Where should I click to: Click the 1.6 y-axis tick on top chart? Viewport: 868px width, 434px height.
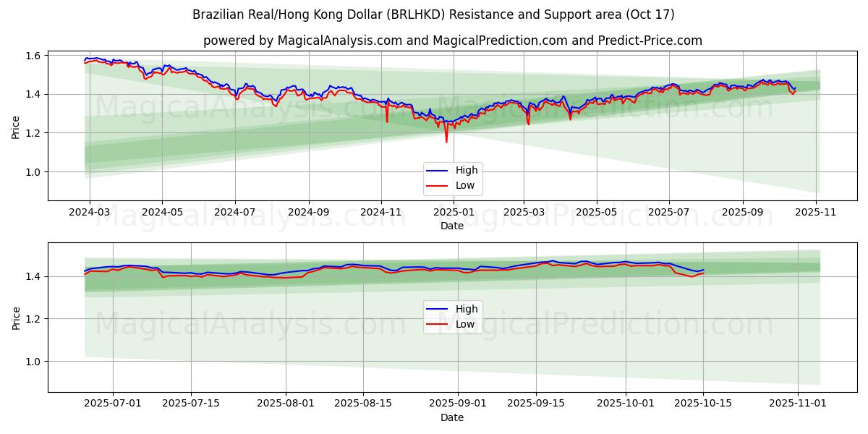[x=33, y=56]
